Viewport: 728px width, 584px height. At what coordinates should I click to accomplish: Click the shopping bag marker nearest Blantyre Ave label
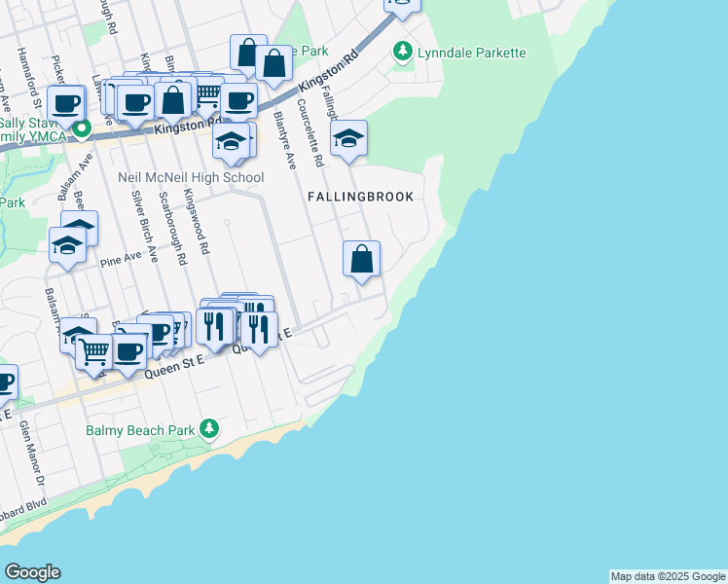[273, 66]
